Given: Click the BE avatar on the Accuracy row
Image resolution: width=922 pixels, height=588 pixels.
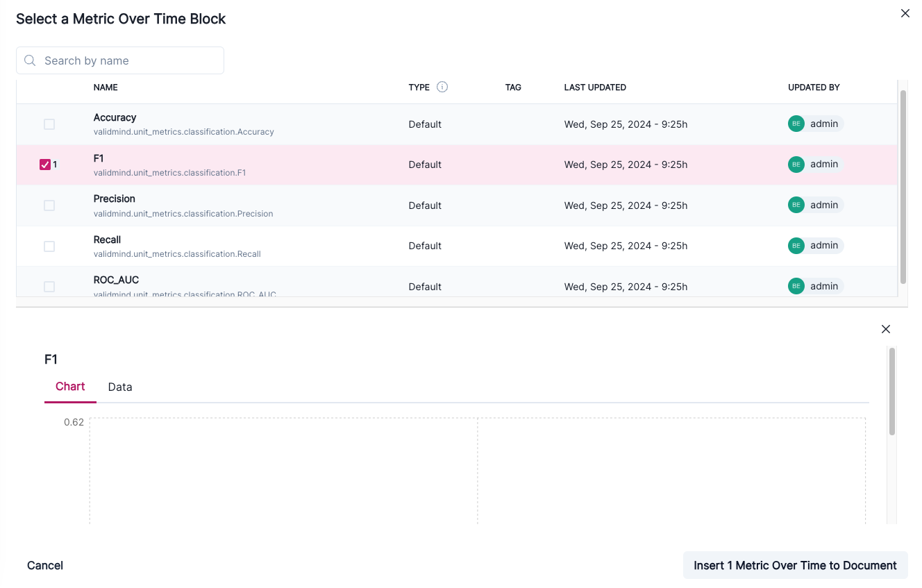Looking at the screenshot, I should [796, 124].
